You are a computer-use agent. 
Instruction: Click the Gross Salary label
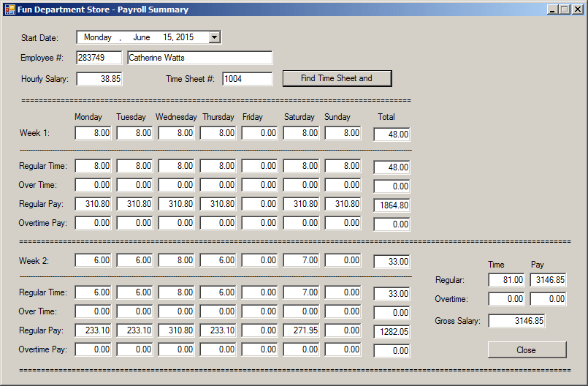pos(457,321)
